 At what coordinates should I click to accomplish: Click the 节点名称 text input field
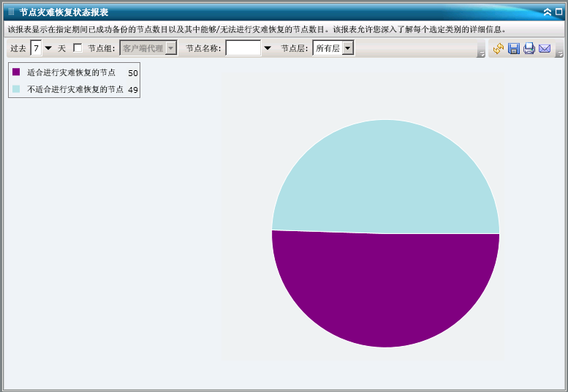[243, 48]
